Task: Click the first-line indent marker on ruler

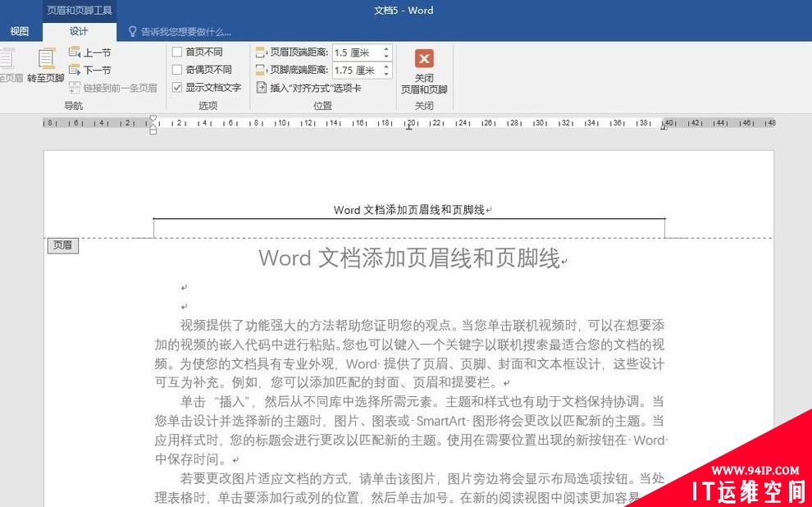Action: point(153,119)
